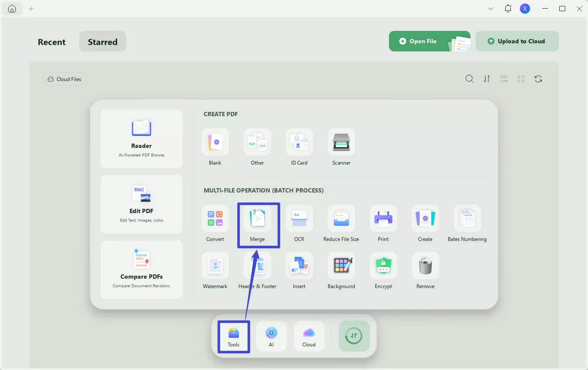Select Tools in the bottom dock
588x370 pixels.
click(234, 337)
